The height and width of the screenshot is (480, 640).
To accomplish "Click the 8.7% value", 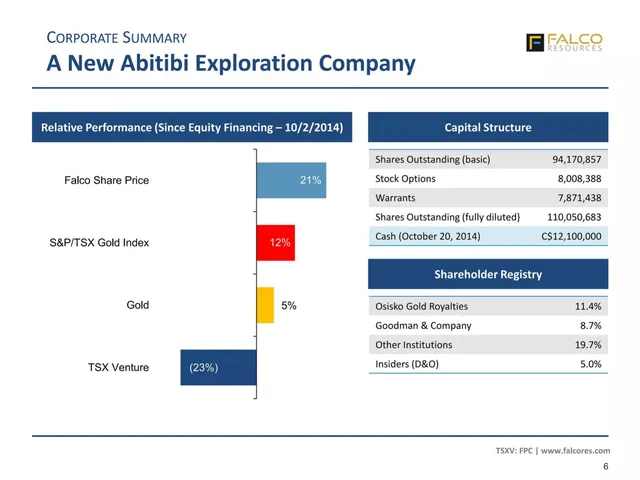I will click(x=591, y=325).
